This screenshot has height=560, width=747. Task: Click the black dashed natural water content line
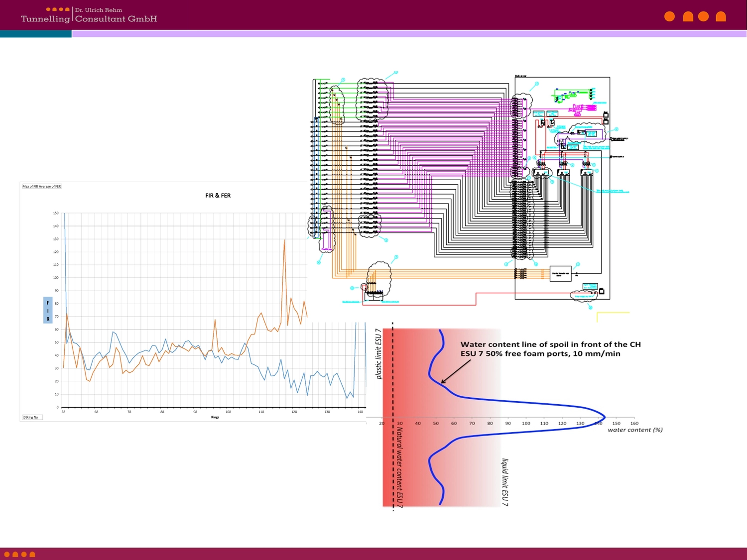tap(393, 416)
